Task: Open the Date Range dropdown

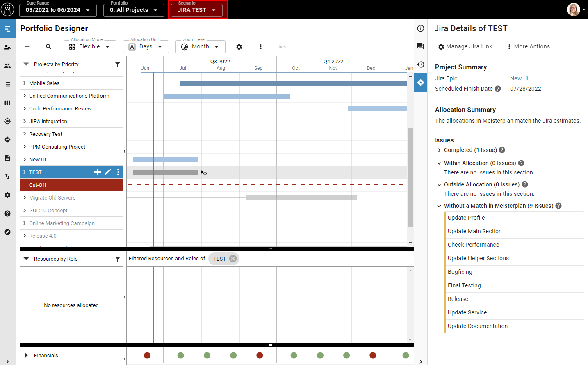Action: (58, 10)
